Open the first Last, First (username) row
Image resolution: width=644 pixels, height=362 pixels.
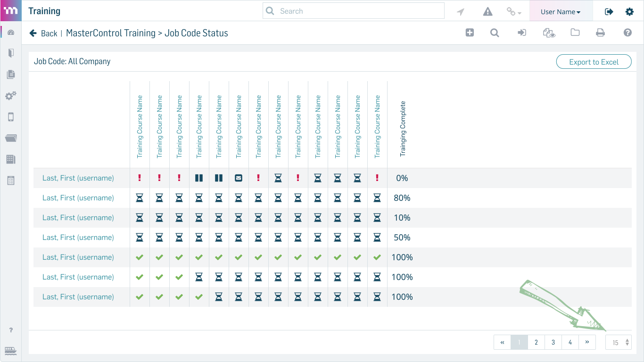[78, 178]
